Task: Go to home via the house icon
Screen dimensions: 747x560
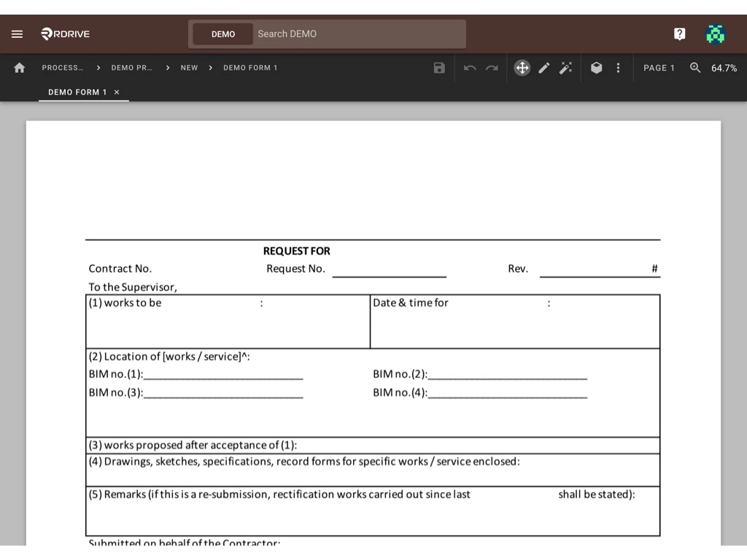Action: [x=19, y=68]
